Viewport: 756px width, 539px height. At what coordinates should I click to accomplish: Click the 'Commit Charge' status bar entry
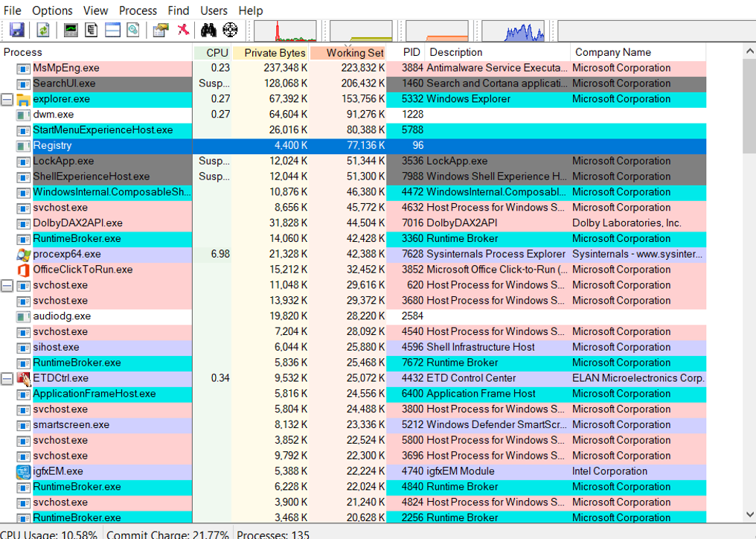click(167, 534)
